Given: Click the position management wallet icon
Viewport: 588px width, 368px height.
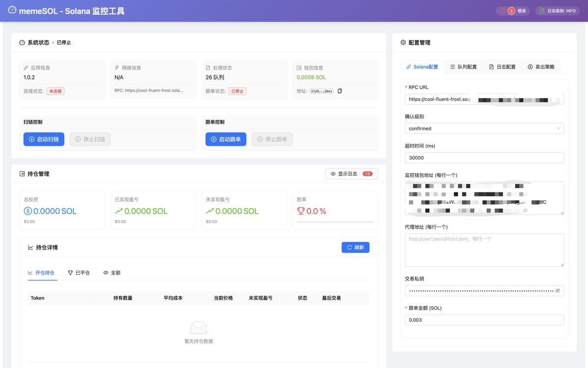Looking at the screenshot, I should (22, 174).
